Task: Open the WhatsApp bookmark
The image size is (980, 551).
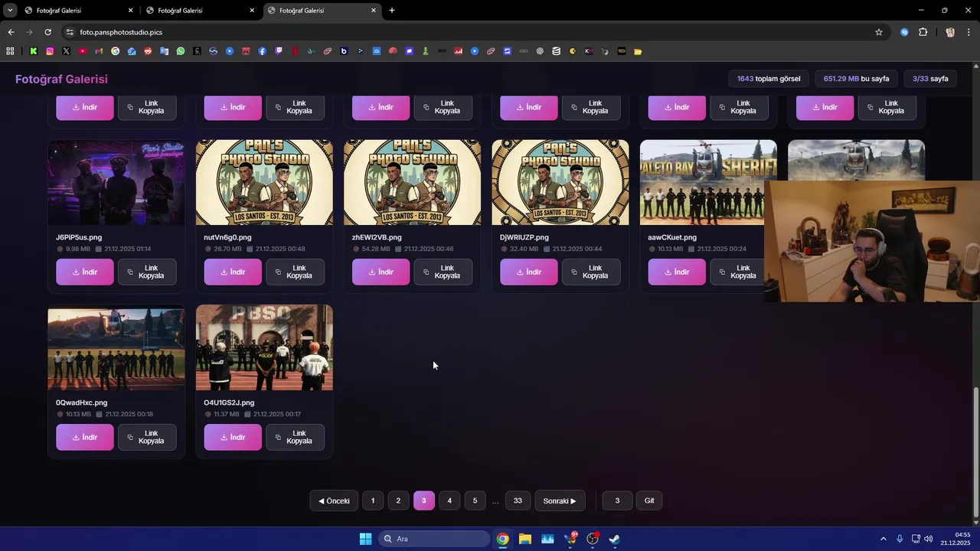Action: (181, 51)
